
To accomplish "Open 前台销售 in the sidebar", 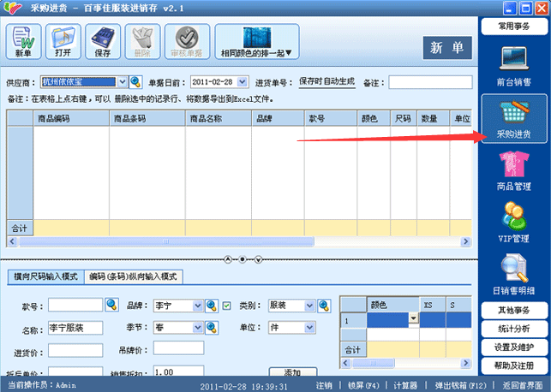I will (514, 66).
